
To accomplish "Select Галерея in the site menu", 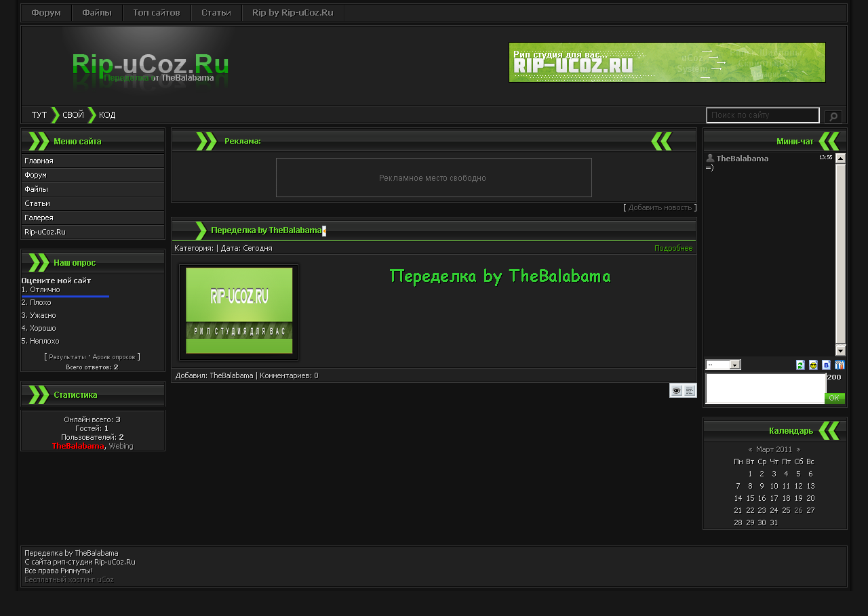I will (93, 218).
